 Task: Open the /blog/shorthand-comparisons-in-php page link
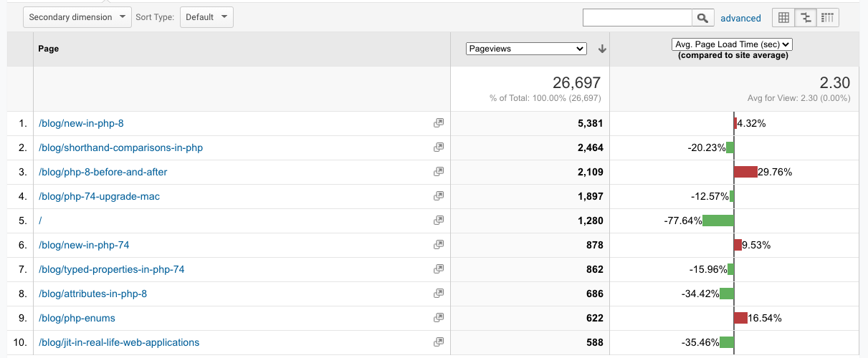click(x=121, y=147)
